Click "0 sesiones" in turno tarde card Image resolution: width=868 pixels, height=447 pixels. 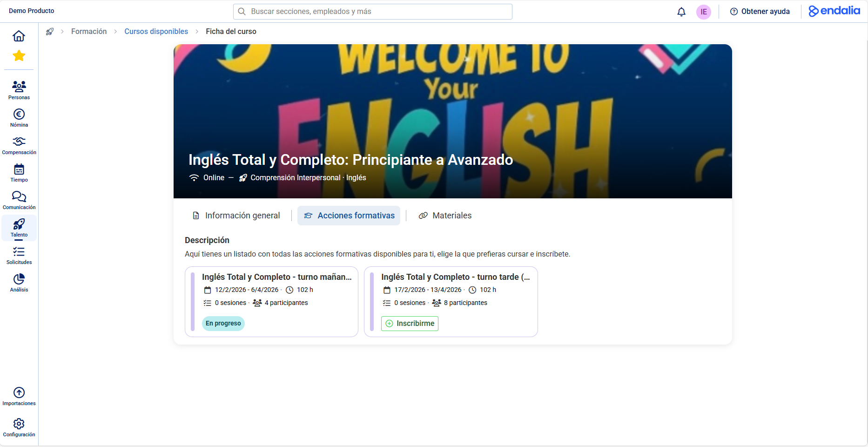410,303
